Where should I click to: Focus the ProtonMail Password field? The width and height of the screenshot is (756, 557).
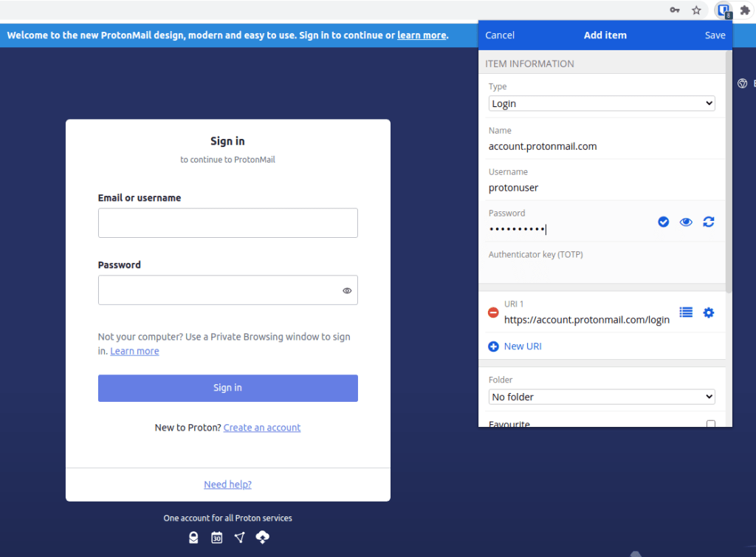coord(227,290)
